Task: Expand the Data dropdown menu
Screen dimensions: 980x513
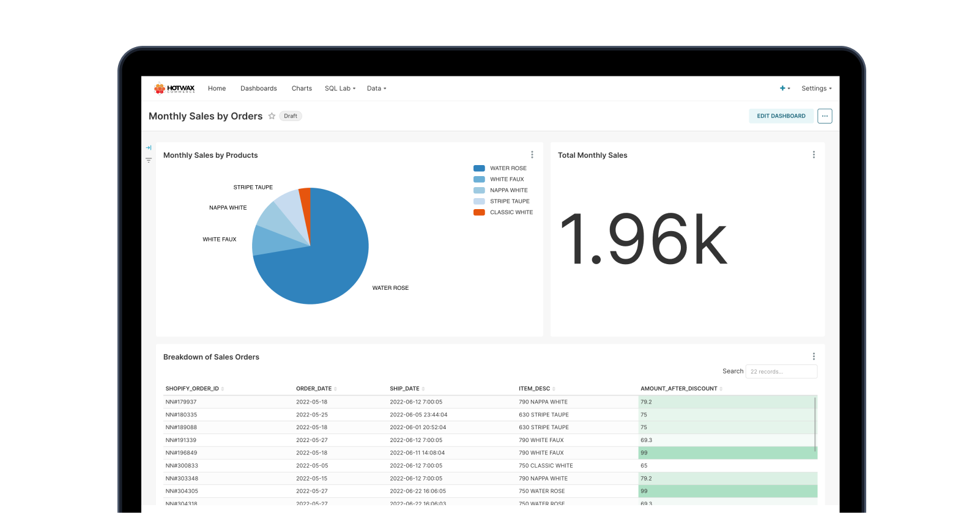Action: 377,89
